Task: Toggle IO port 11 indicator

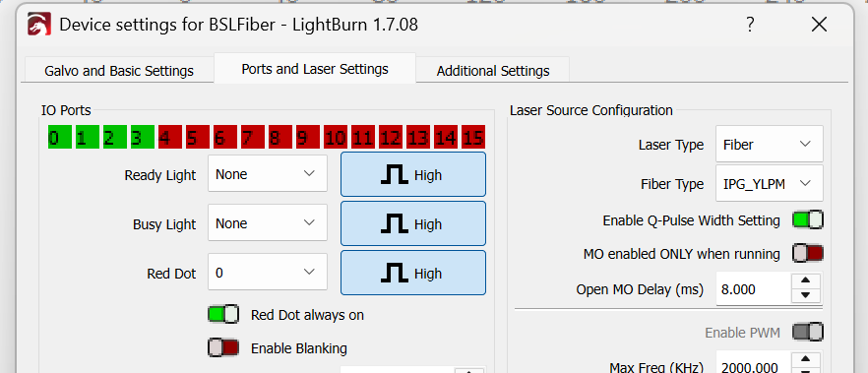Action: (363, 137)
